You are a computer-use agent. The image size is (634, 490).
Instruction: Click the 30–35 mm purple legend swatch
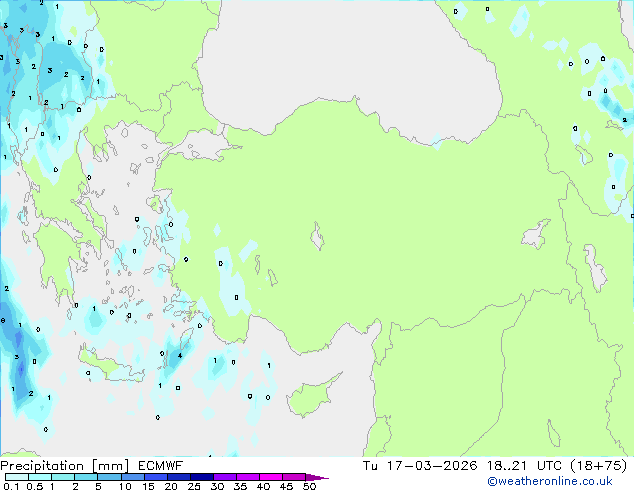coord(224,477)
